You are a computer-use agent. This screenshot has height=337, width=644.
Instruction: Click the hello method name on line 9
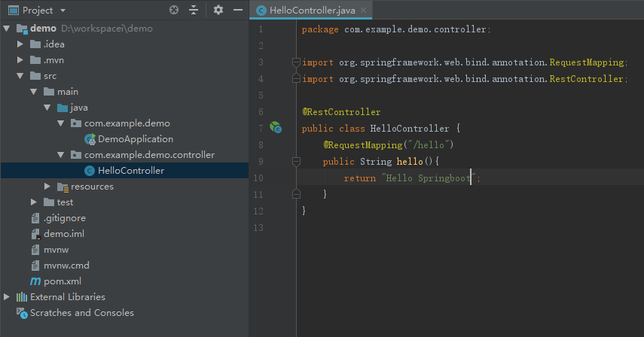[x=410, y=162]
